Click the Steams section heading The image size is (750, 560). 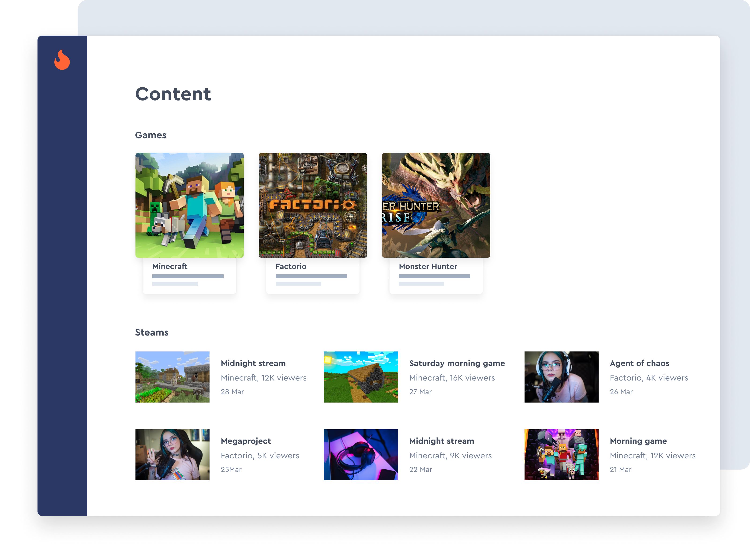[x=152, y=332]
